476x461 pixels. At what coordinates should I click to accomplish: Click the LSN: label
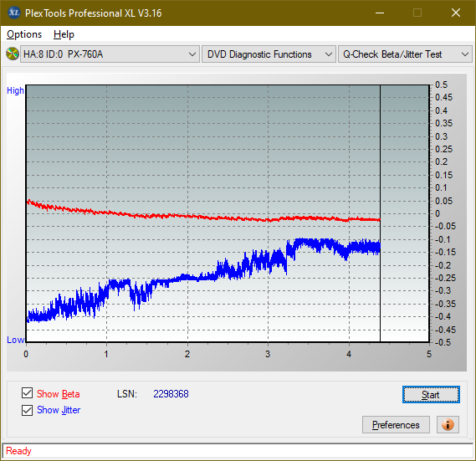(x=127, y=394)
